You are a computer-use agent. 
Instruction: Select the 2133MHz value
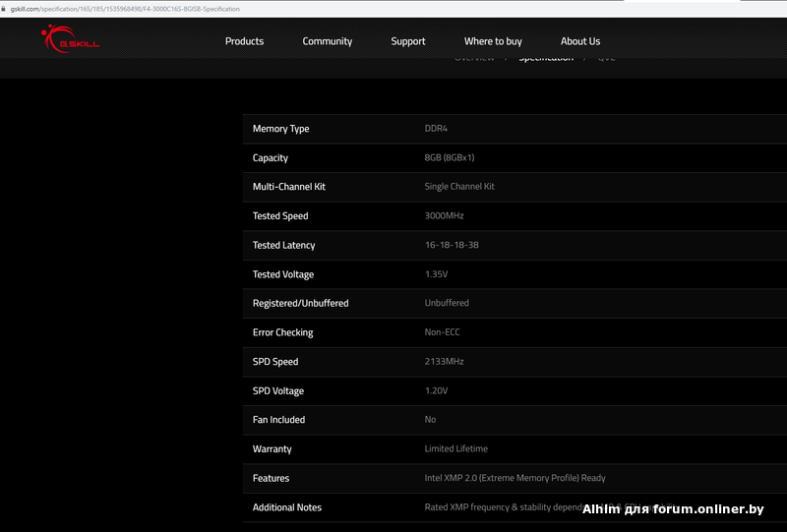coord(444,361)
